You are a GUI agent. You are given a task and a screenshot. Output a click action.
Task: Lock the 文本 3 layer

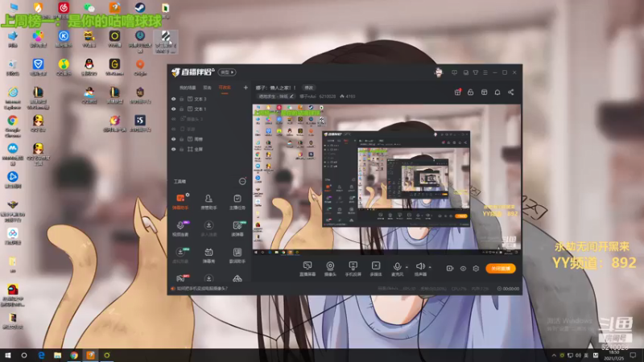pos(182,99)
